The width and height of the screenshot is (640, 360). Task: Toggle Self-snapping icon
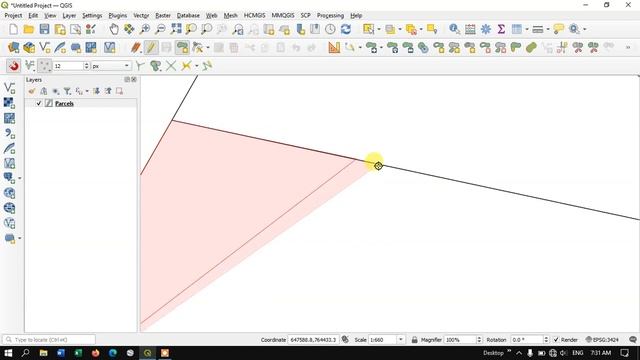(x=207, y=66)
